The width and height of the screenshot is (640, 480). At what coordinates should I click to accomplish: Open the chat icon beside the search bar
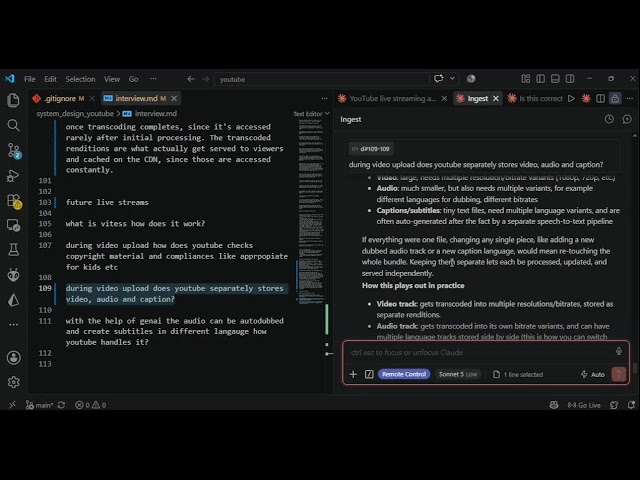(439, 78)
